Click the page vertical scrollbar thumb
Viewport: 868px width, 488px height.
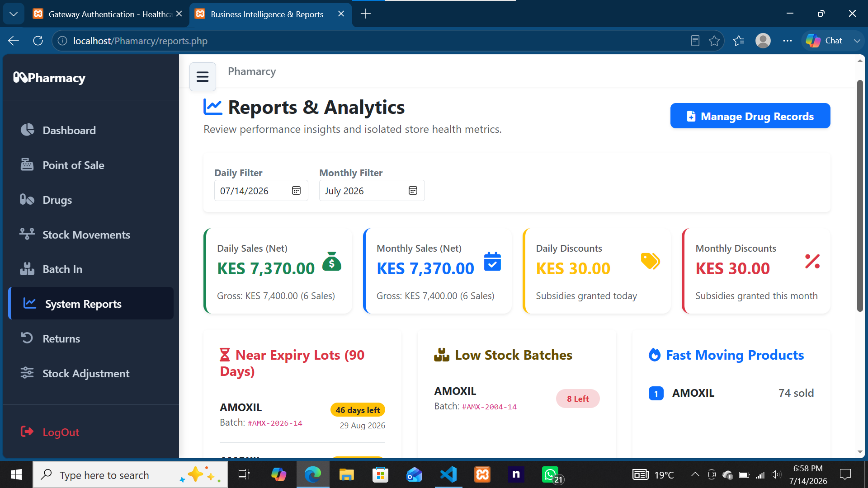pyautogui.click(x=860, y=195)
